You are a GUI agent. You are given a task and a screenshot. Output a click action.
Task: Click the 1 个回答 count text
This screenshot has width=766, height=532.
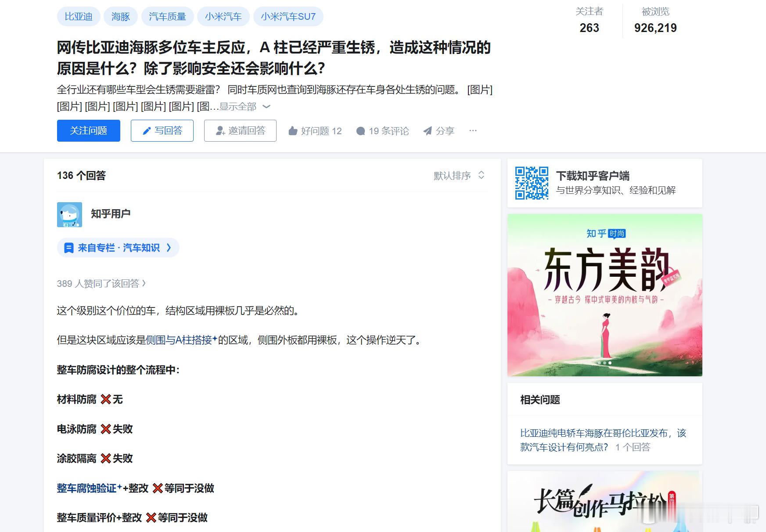pos(633,447)
